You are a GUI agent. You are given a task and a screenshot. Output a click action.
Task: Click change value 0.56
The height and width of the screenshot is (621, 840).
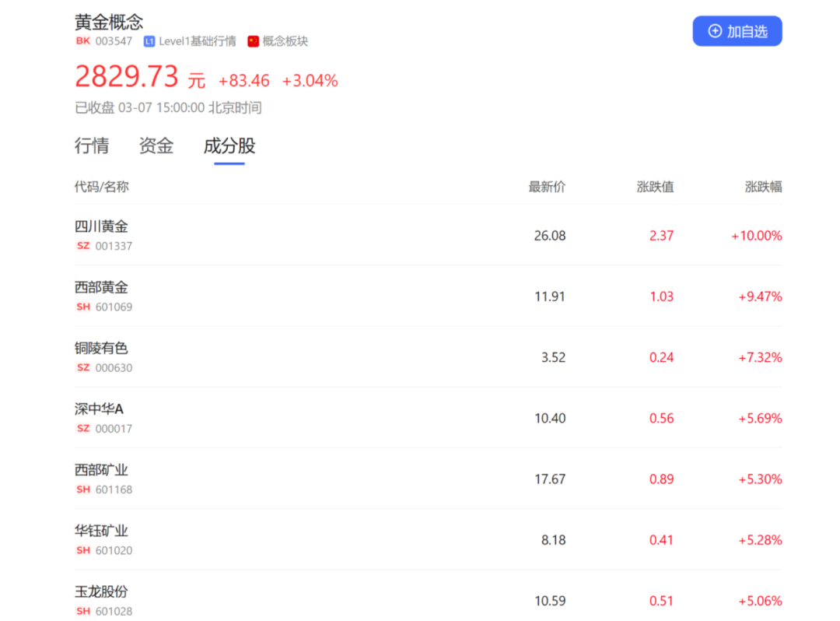pos(661,419)
